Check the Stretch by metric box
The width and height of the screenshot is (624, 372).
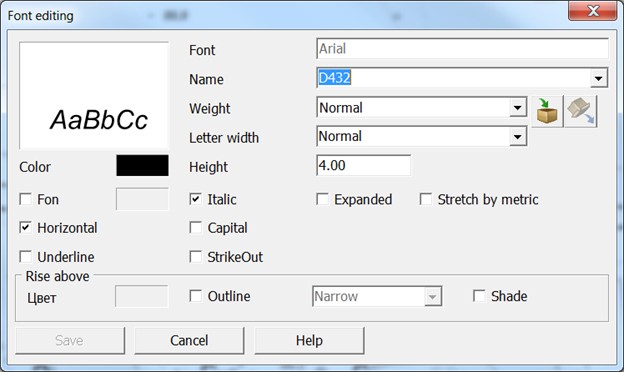[x=426, y=199]
